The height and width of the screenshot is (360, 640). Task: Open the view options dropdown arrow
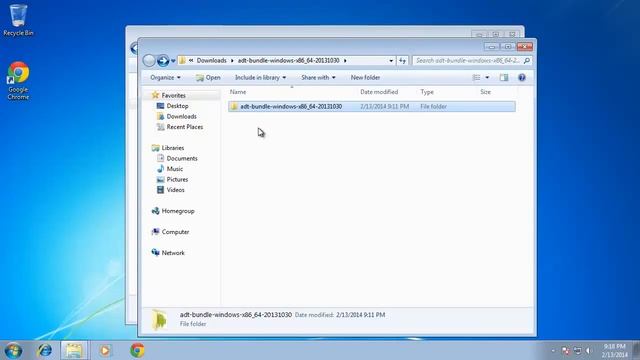click(487, 78)
